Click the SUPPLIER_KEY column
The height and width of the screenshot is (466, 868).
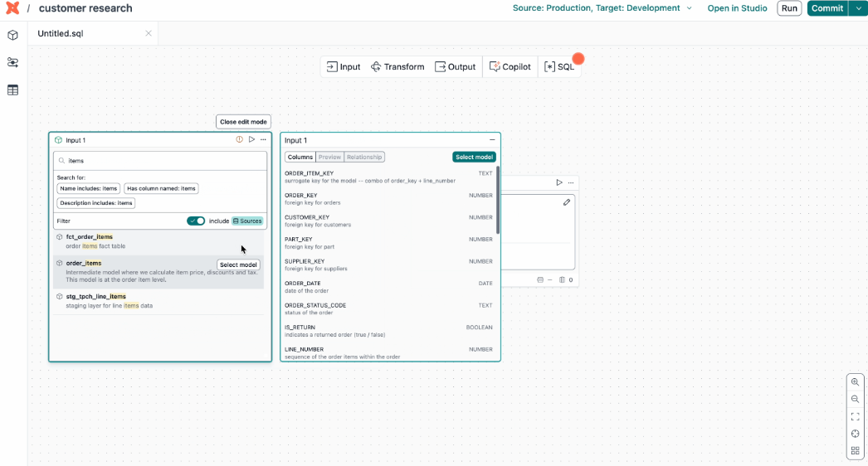tap(388, 265)
